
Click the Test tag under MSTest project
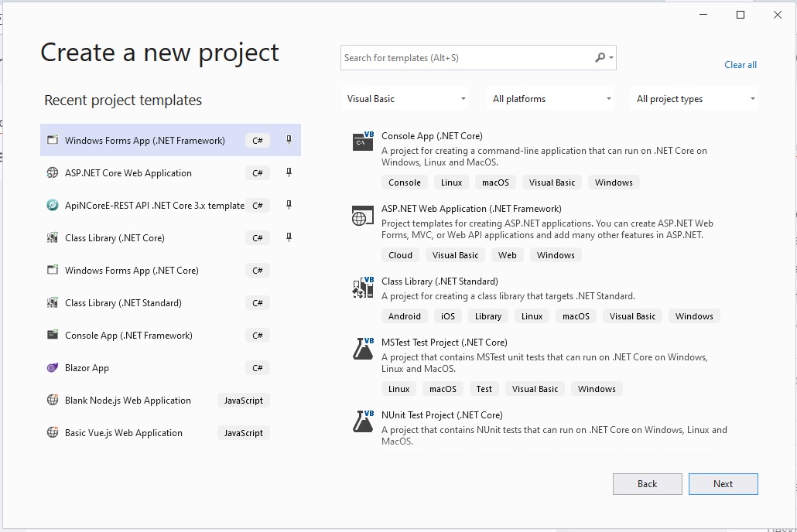pos(484,389)
